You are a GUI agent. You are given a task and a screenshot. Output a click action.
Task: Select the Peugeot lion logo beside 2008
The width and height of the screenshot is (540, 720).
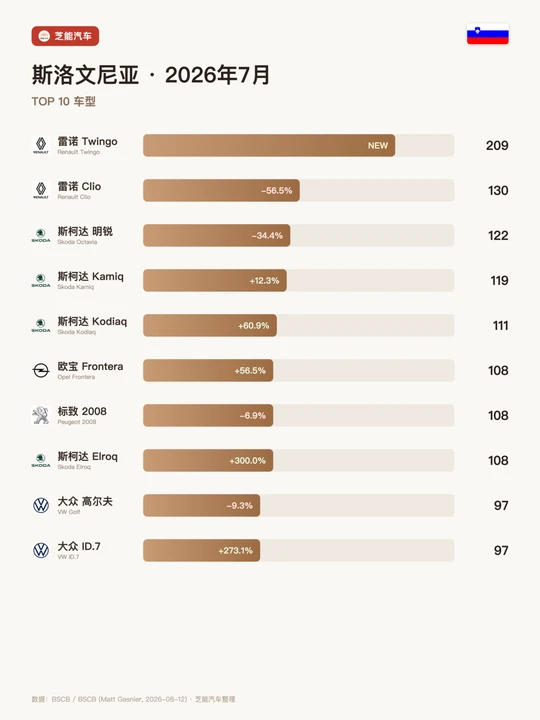point(41,415)
